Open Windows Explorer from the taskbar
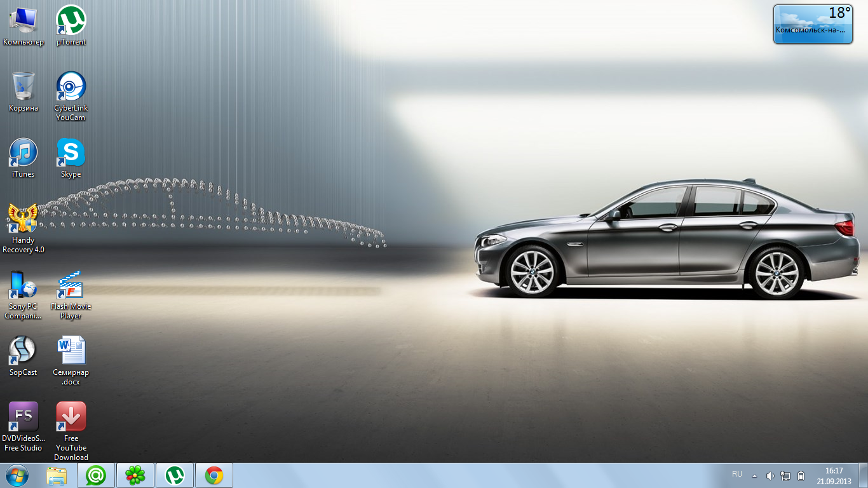Screen dimensions: 868x488 coord(57,475)
